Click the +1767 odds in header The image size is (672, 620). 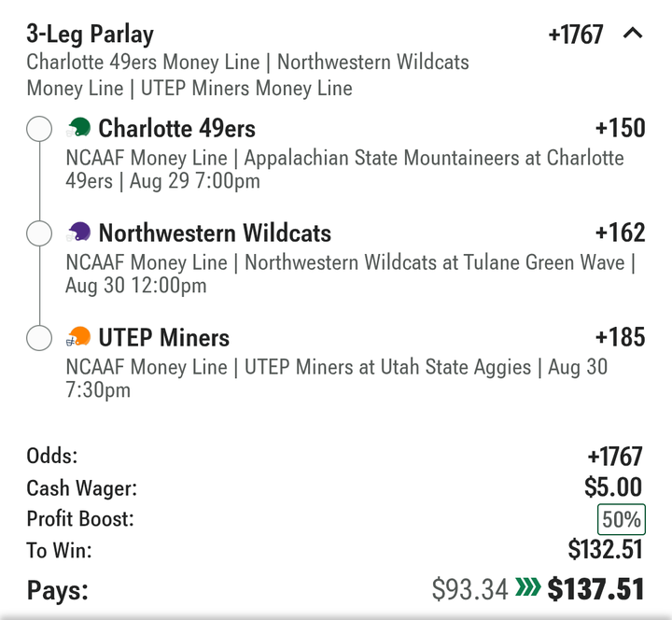(576, 35)
